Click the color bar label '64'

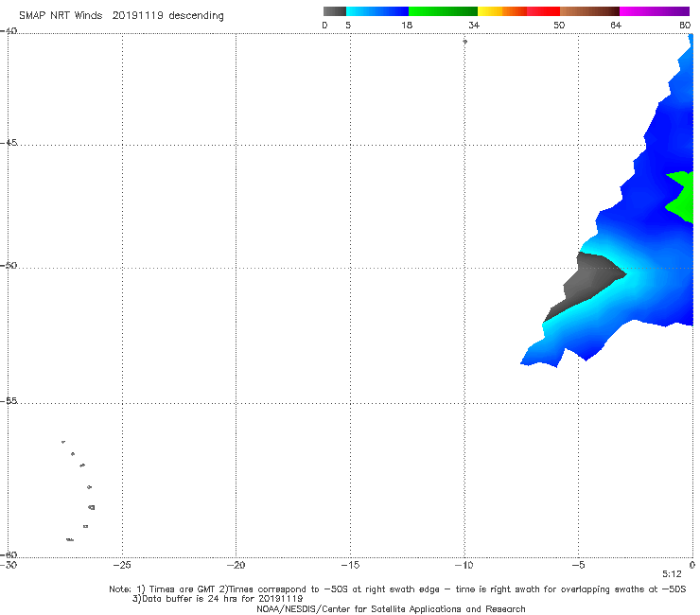pos(616,25)
